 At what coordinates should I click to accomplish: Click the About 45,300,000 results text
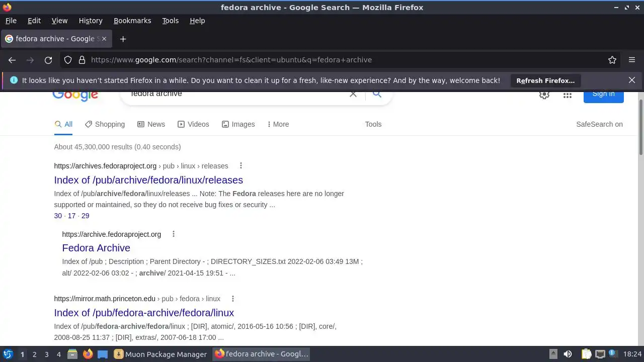pyautogui.click(x=117, y=147)
